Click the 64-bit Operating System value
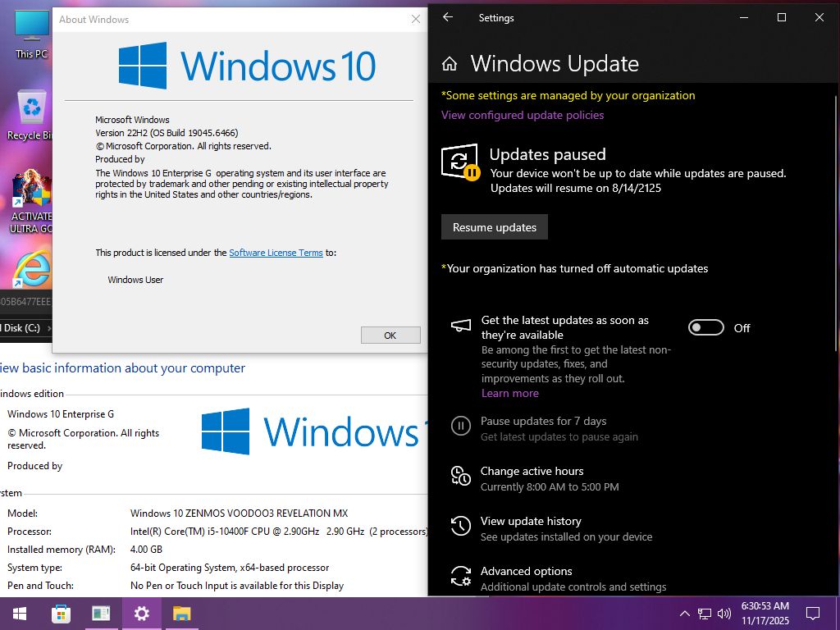 (230, 568)
